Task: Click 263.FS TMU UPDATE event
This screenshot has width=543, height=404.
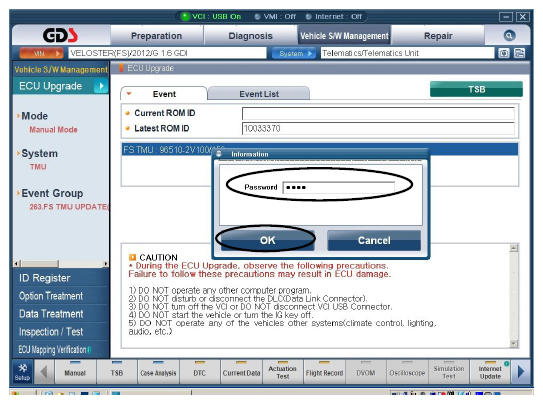Action: pos(69,207)
